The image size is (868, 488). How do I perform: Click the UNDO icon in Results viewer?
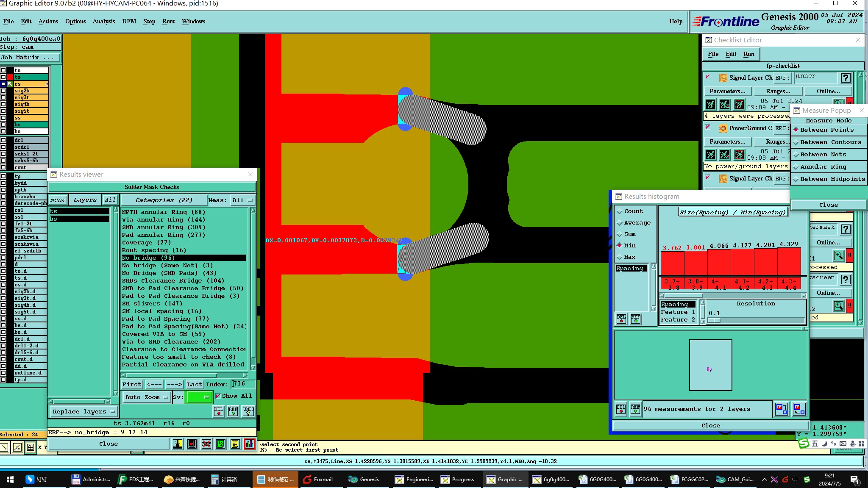pos(248,411)
